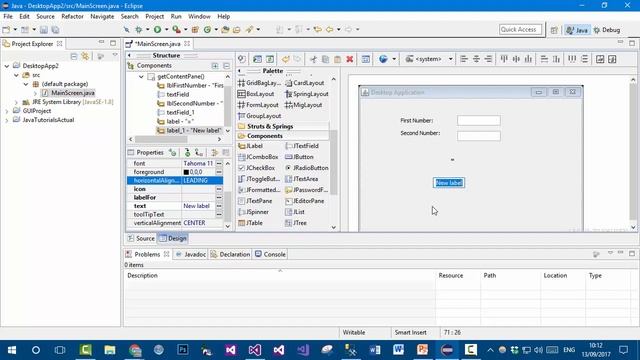Open the Refactor menu

[72, 16]
